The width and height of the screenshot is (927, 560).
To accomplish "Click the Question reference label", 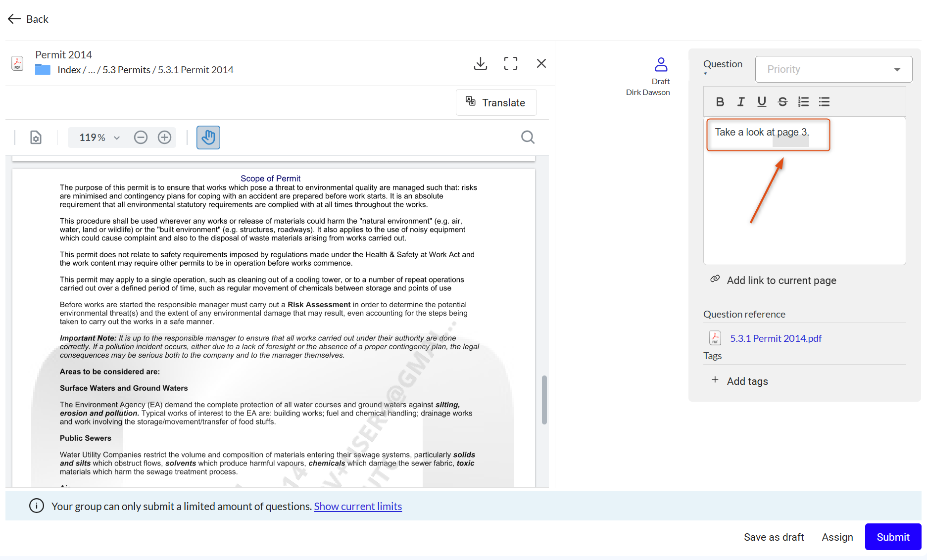I will pyautogui.click(x=744, y=315).
